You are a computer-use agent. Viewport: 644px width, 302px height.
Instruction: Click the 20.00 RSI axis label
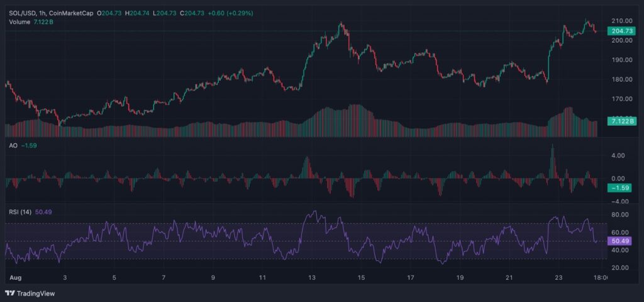click(619, 267)
